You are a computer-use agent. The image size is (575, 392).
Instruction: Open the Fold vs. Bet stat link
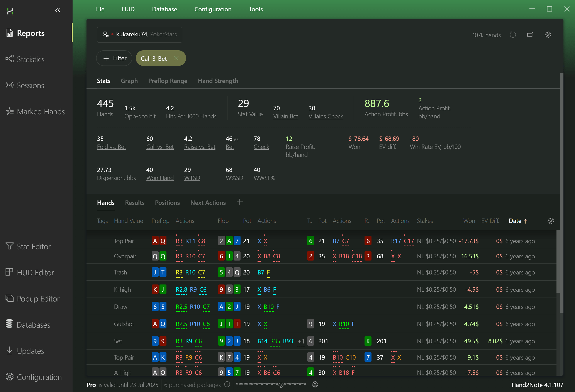pos(111,147)
